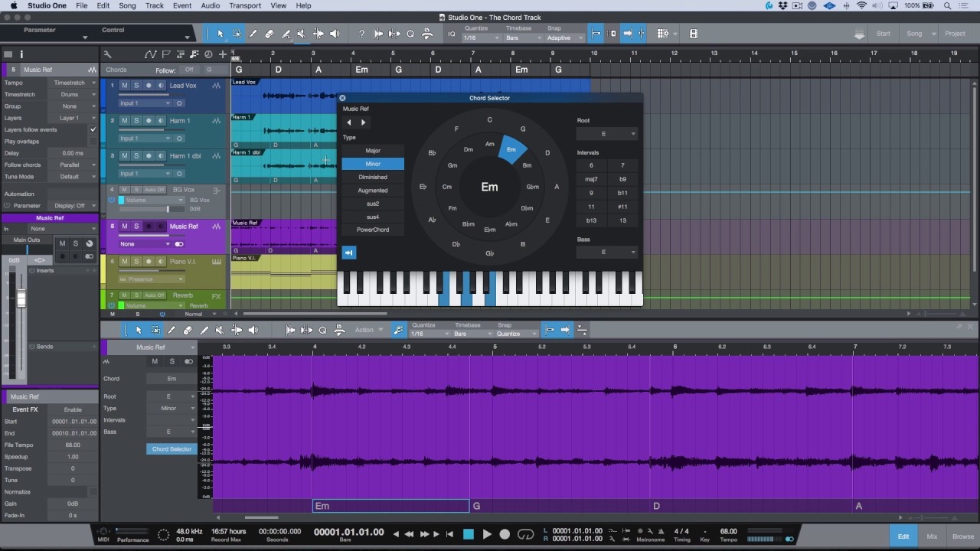Click the tempo track clock icon
The height and width of the screenshot is (551, 980).
[207, 54]
